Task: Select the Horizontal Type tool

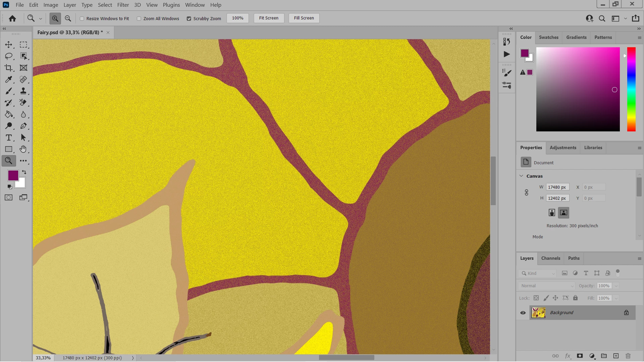Action: (9, 138)
